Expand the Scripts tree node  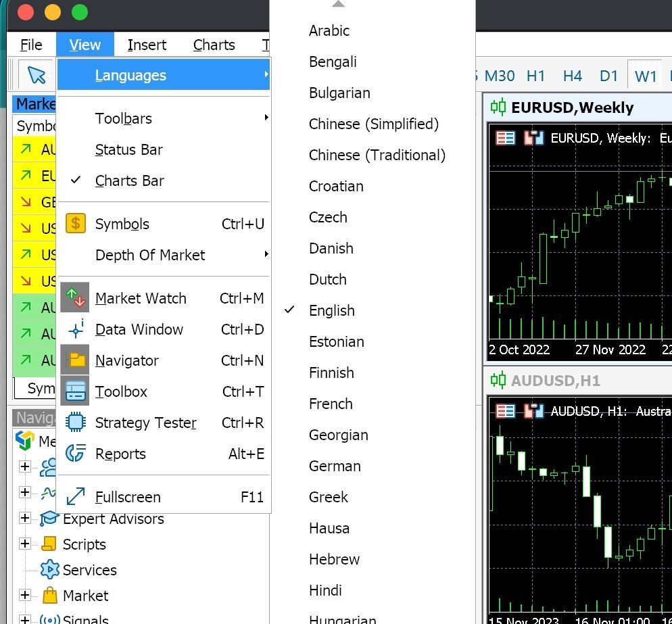coord(25,544)
